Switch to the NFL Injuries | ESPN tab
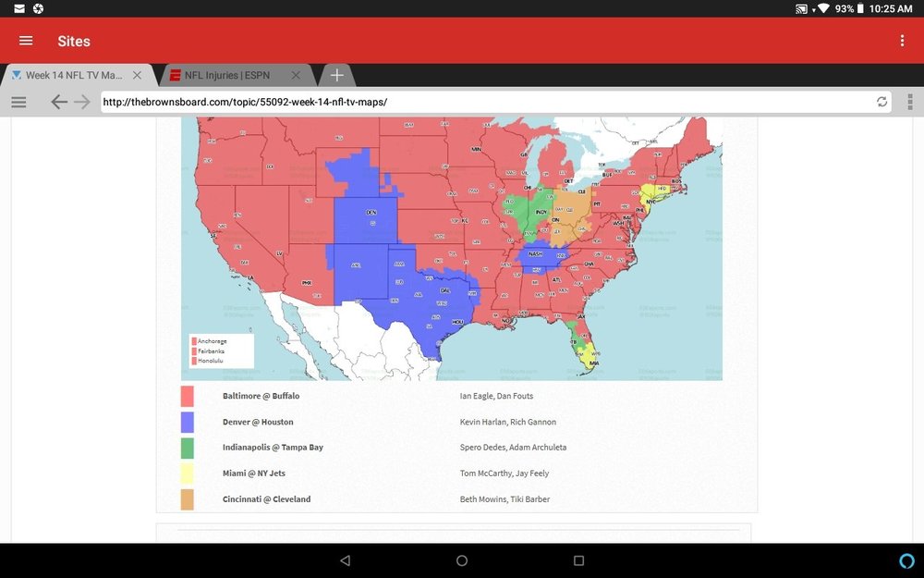This screenshot has height=578, width=924. 227,76
